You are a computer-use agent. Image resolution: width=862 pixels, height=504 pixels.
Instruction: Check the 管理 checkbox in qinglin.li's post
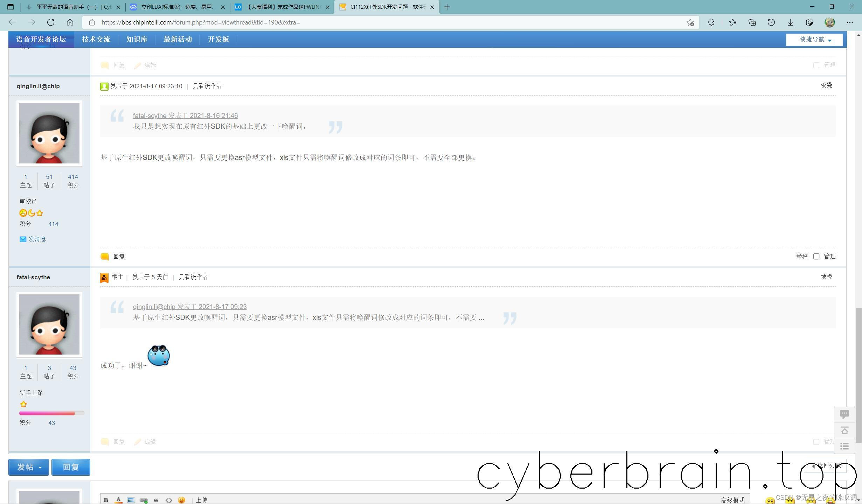tap(816, 257)
